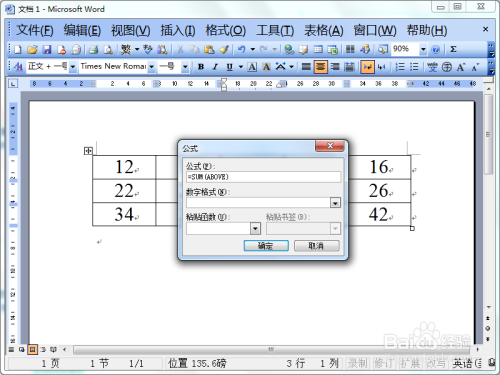Insert a table using the toolbar icon
Viewport: 500px width, 375px height.
point(318,50)
